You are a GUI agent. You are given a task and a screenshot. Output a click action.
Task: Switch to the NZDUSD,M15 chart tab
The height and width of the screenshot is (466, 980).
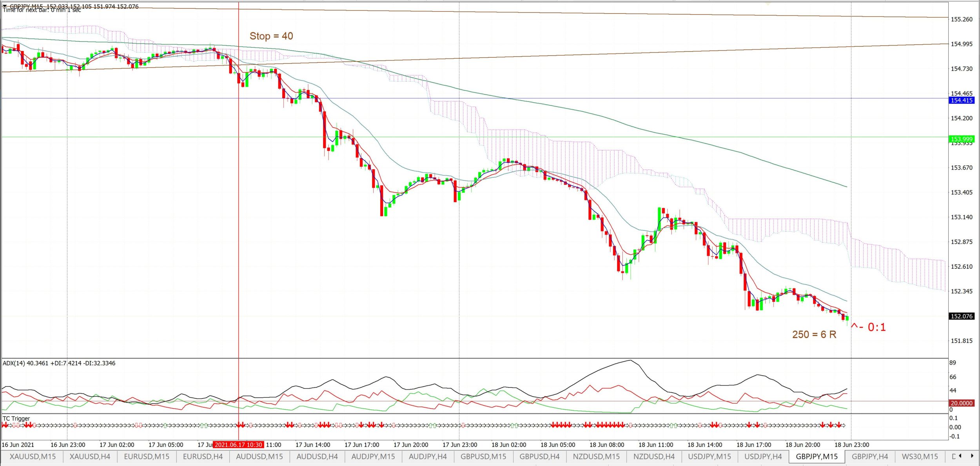[x=596, y=457]
